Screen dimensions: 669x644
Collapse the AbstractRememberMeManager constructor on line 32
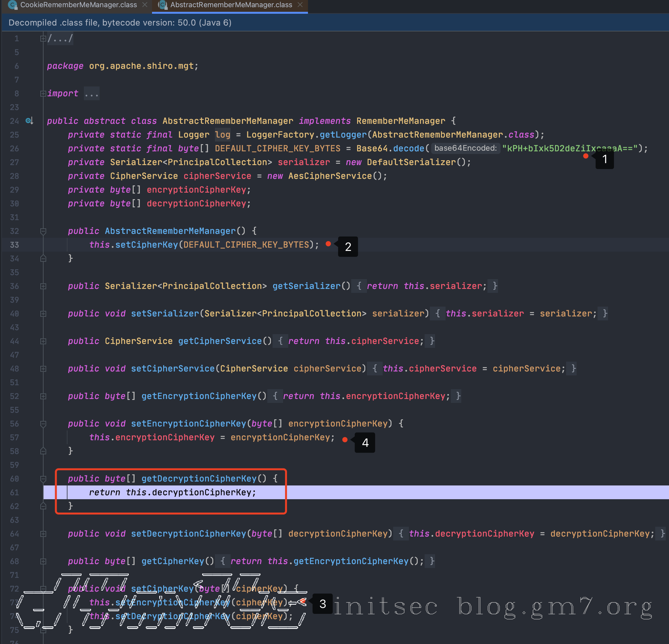click(43, 231)
